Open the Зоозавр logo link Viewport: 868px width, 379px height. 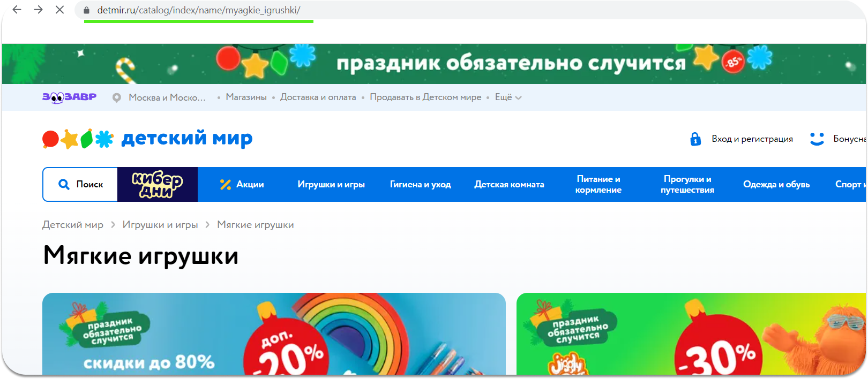point(69,97)
